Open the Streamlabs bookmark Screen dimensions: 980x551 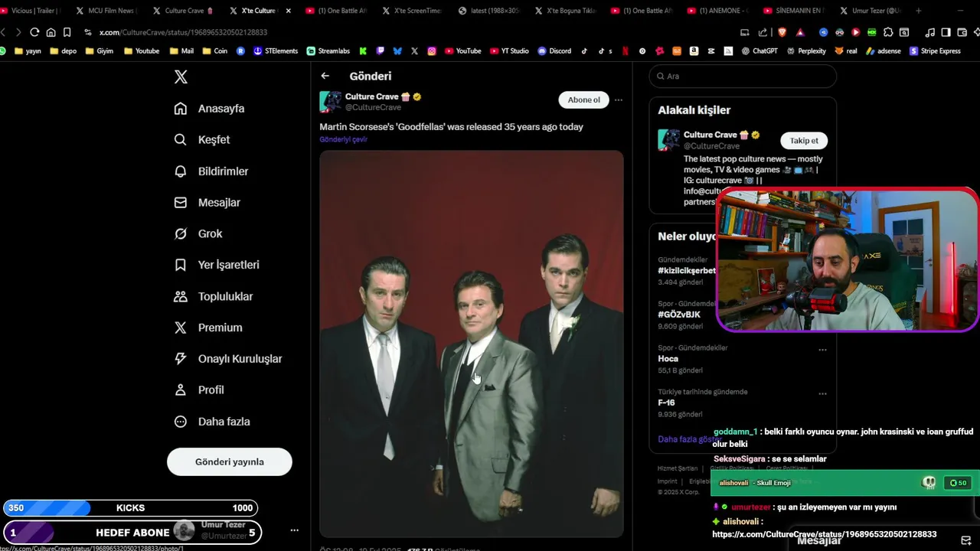pos(328,51)
